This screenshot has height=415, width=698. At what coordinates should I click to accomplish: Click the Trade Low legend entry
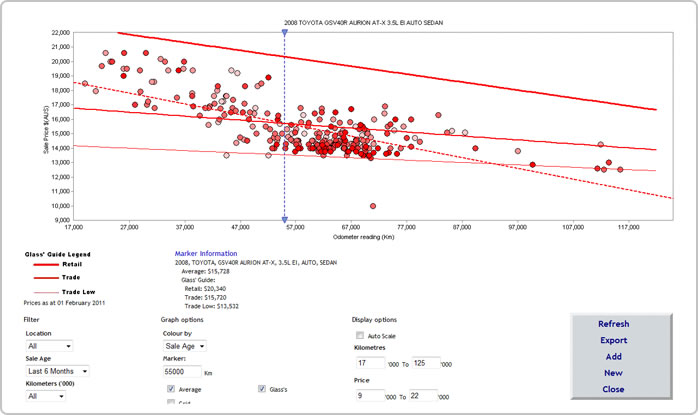pyautogui.click(x=65, y=292)
